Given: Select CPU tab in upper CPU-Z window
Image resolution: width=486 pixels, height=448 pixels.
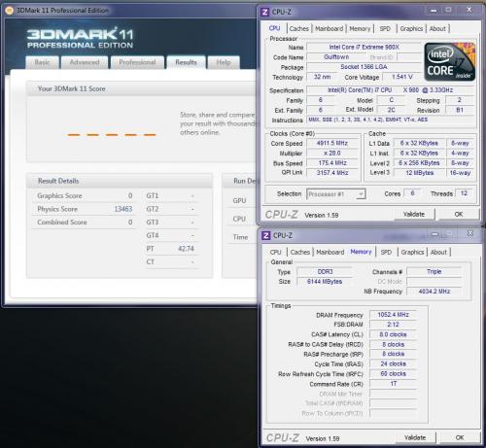Looking at the screenshot, I should [x=275, y=28].
